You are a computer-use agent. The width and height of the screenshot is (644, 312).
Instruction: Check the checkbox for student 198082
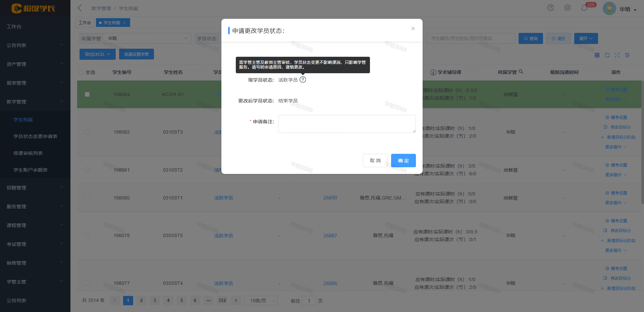(x=87, y=132)
